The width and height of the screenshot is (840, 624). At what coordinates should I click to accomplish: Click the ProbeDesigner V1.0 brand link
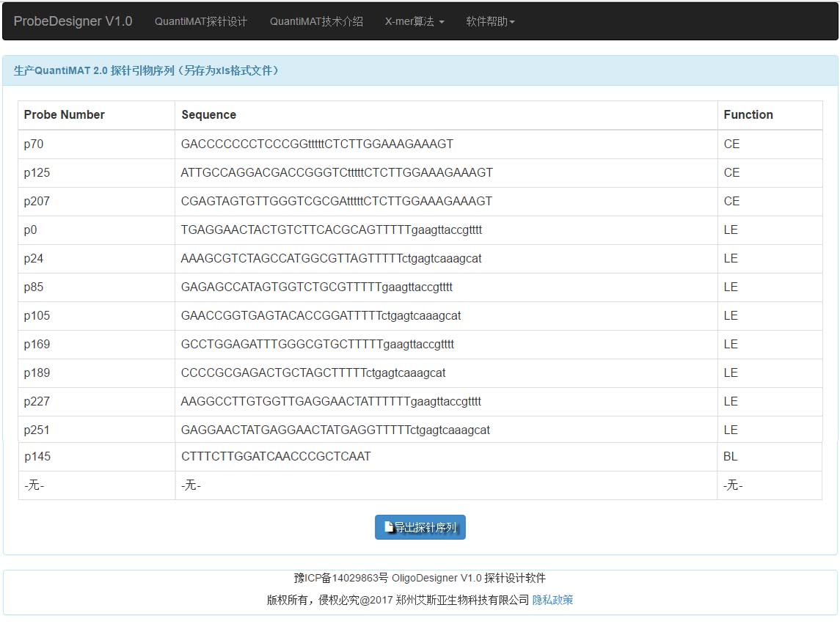click(73, 21)
